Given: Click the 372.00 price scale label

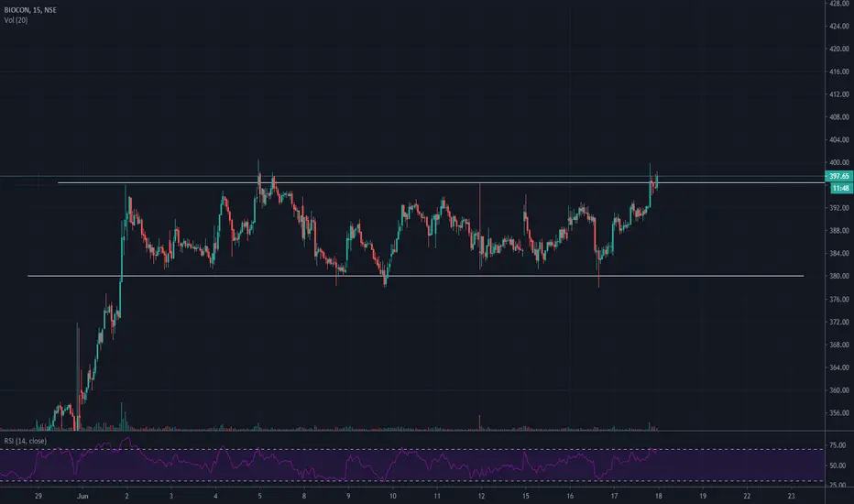Looking at the screenshot, I should pyautogui.click(x=839, y=322).
